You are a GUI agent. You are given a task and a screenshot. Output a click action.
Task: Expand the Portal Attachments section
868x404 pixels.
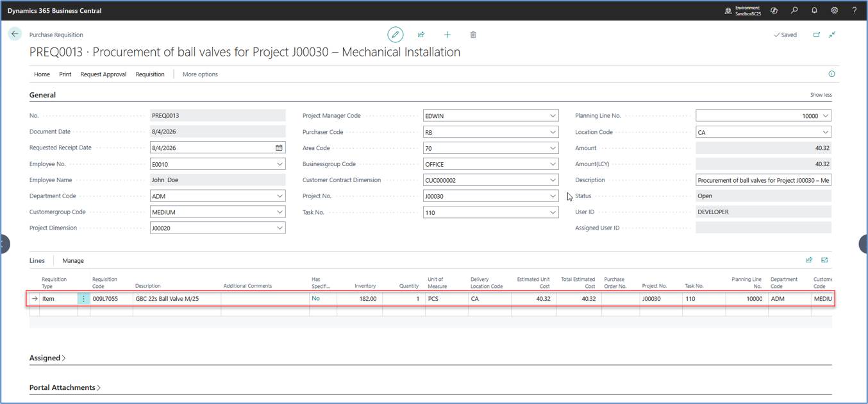point(65,387)
